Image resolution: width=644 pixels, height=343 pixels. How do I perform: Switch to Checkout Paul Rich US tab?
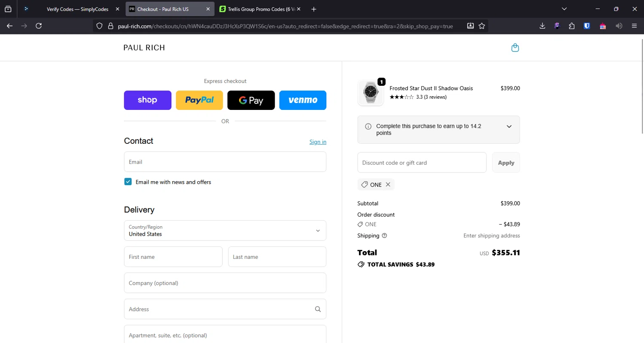[x=170, y=9]
